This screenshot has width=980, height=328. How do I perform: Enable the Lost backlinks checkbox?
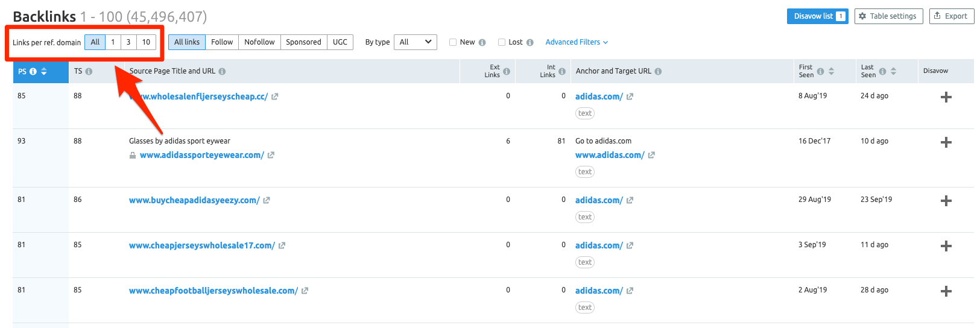pyautogui.click(x=501, y=42)
